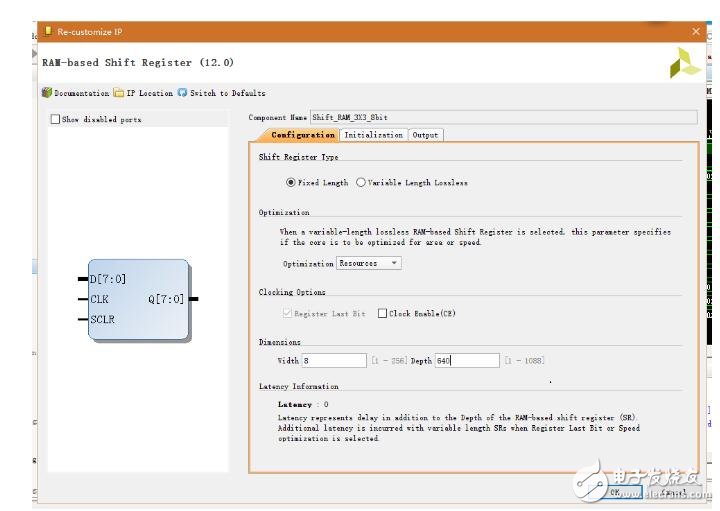This screenshot has width=720, height=511.
Task: Click the Clocking Options heading
Action: coord(292,292)
